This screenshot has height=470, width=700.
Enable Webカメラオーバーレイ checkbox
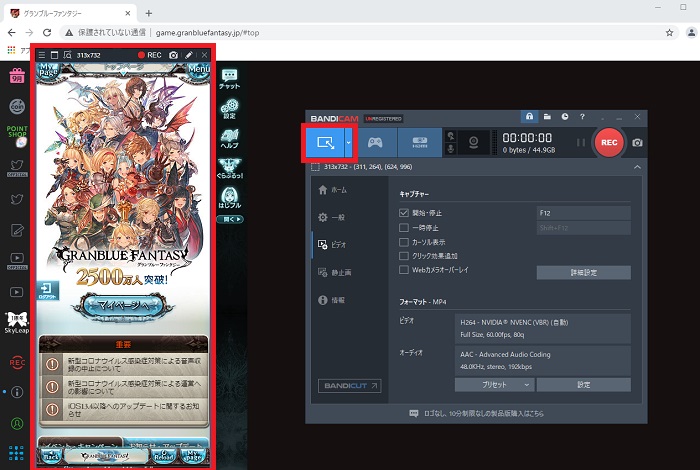point(404,270)
